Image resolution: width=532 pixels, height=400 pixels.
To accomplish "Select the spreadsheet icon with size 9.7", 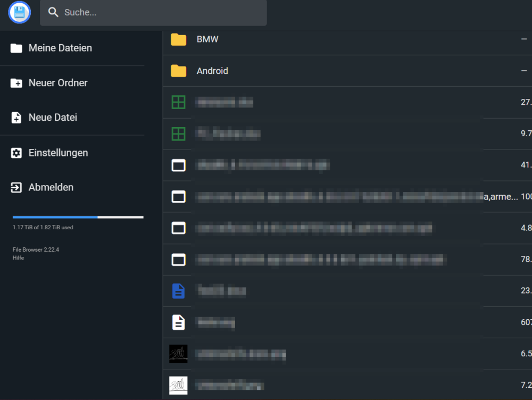I will point(178,134).
